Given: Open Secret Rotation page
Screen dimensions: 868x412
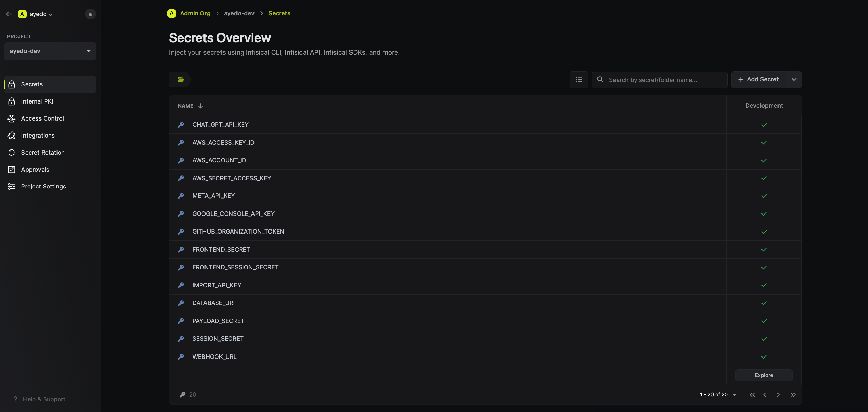Looking at the screenshot, I should [x=50, y=153].
